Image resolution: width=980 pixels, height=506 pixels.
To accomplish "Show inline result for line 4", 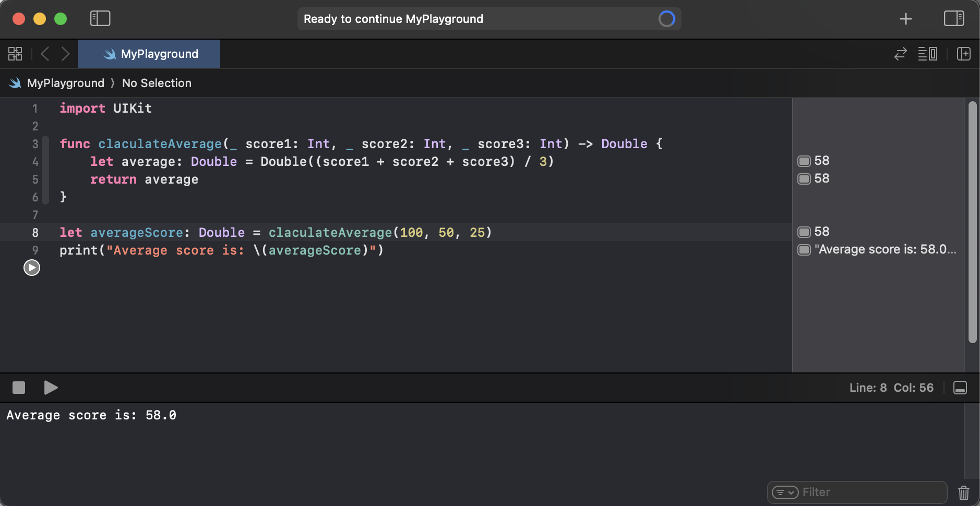I will [x=804, y=161].
